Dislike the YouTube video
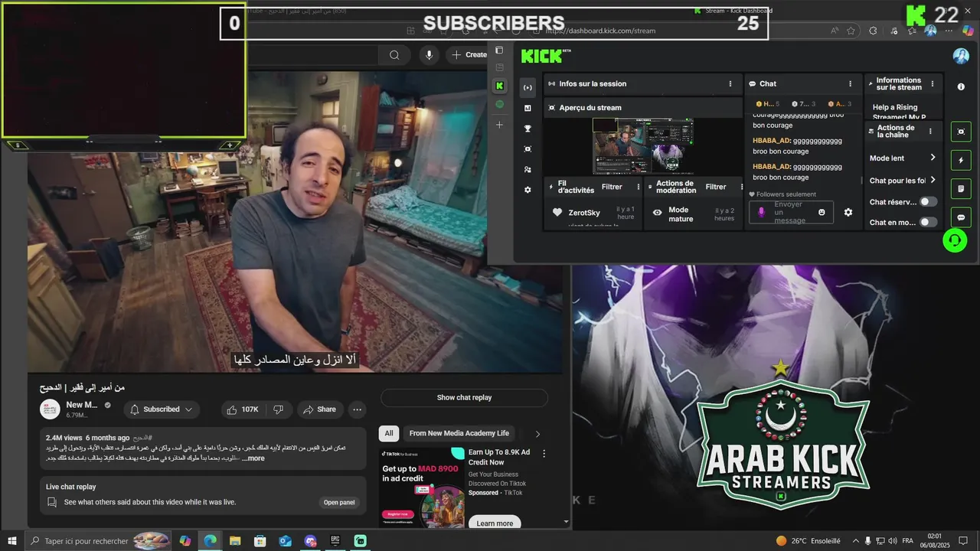Viewport: 980px width, 551px height. click(x=279, y=409)
